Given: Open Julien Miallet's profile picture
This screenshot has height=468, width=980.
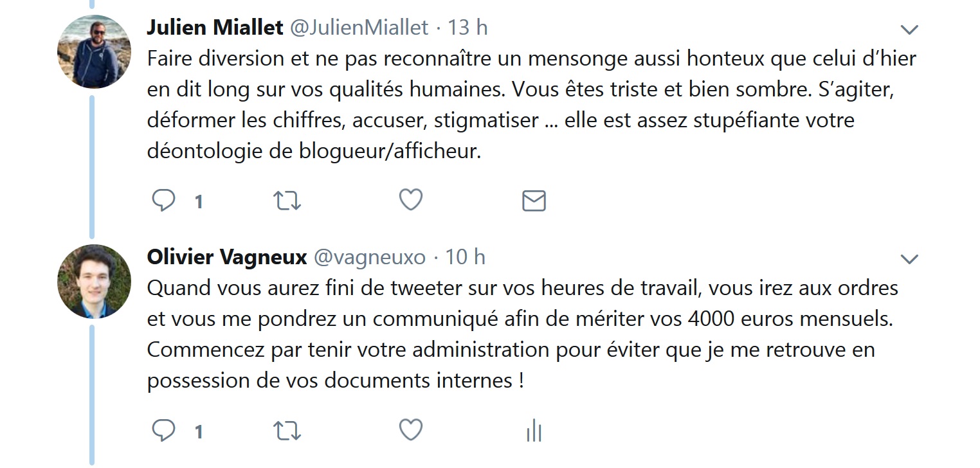Looking at the screenshot, I should click(95, 51).
